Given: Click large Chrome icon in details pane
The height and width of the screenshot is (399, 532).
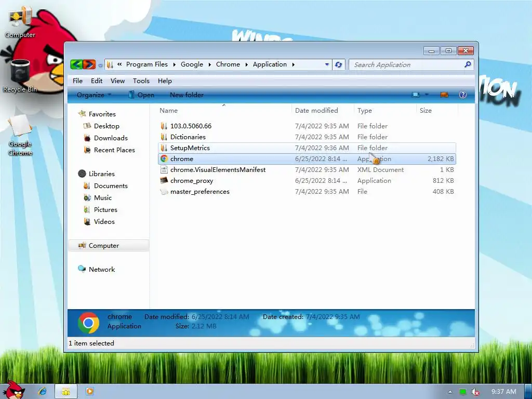Looking at the screenshot, I should (x=88, y=323).
